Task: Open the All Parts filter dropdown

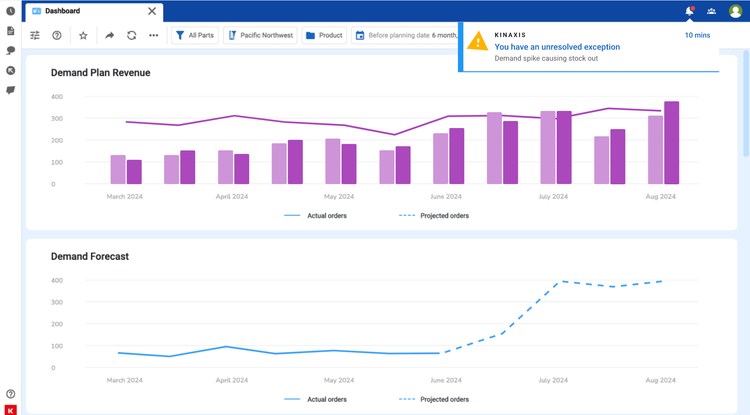Action: point(196,35)
